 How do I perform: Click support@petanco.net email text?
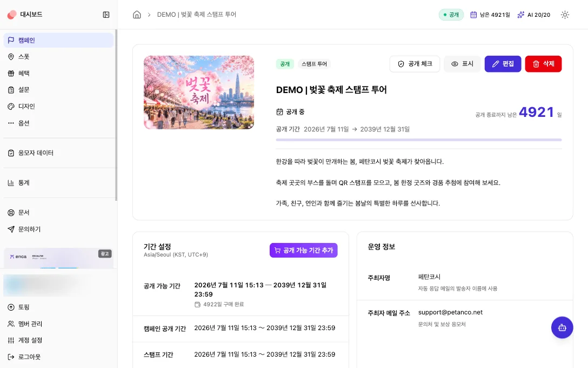tap(450, 312)
